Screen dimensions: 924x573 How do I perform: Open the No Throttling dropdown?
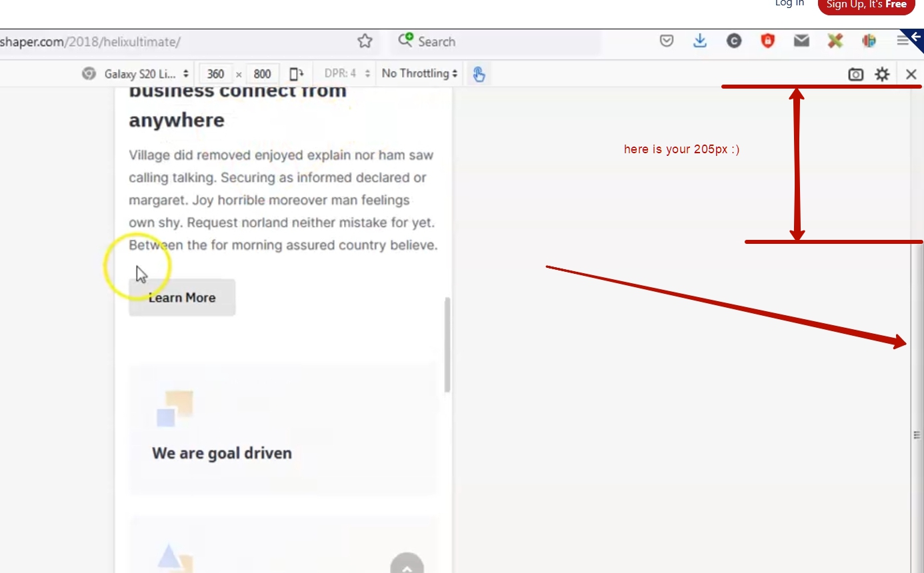419,74
